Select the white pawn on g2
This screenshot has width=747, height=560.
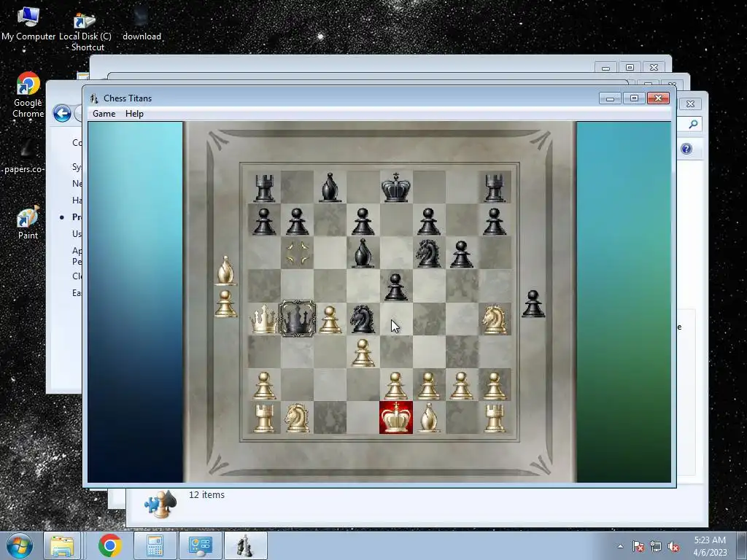(462, 385)
